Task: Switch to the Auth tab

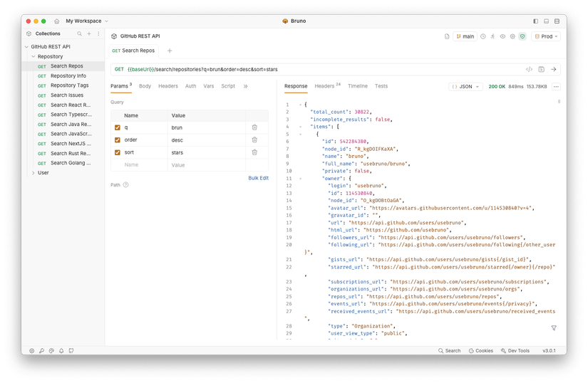Action: click(x=190, y=86)
